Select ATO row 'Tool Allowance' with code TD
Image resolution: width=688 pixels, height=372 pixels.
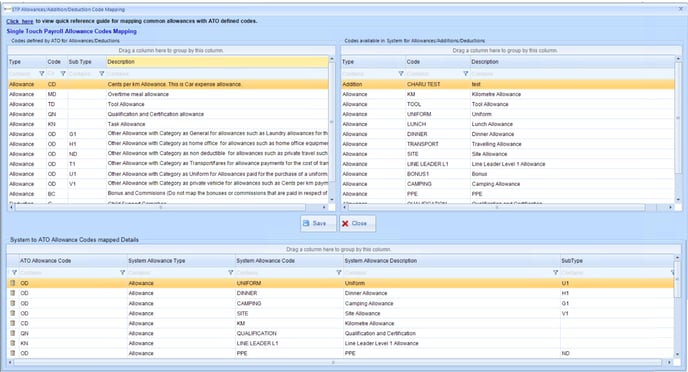click(168, 104)
